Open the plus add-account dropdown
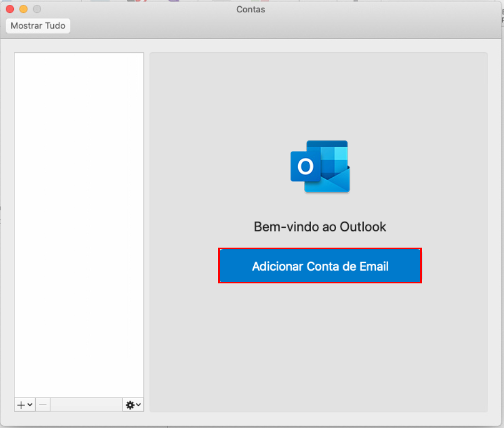The image size is (504, 428). click(25, 405)
